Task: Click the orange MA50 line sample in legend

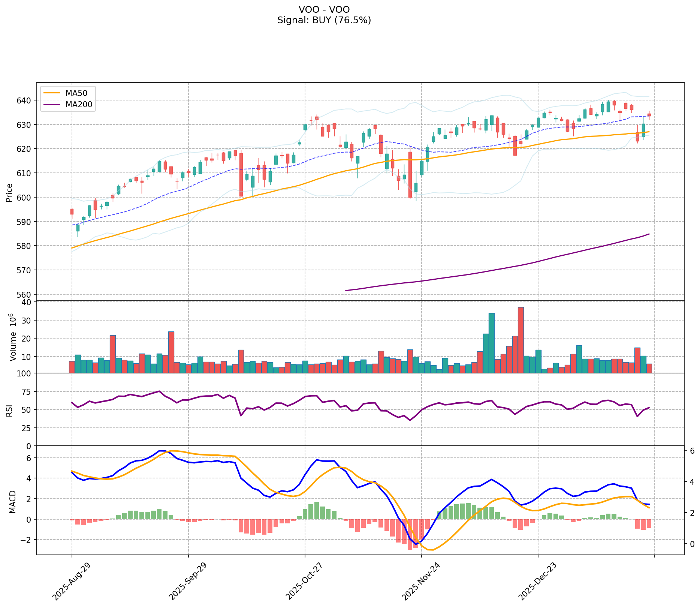Action: 52,93
